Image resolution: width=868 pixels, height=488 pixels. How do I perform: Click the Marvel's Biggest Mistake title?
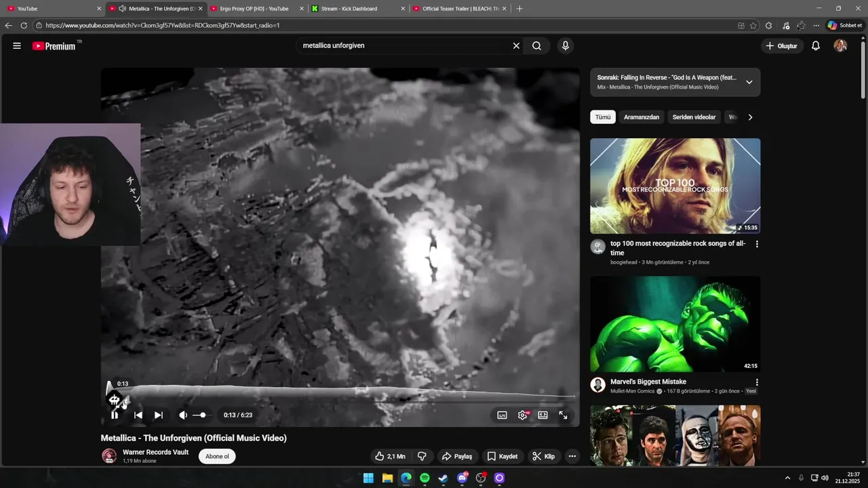click(648, 382)
